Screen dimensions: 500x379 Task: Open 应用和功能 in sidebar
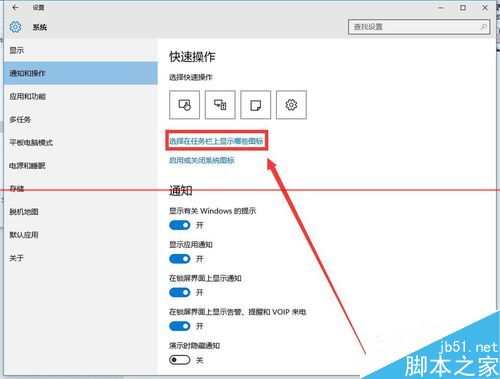pyautogui.click(x=81, y=96)
